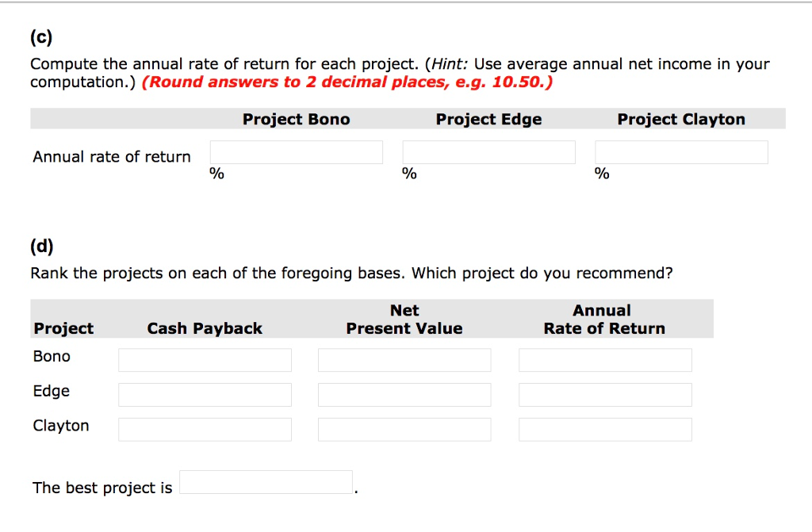Click the Project Clayton column header
Image resolution: width=812 pixels, height=532 pixels.
click(x=681, y=120)
